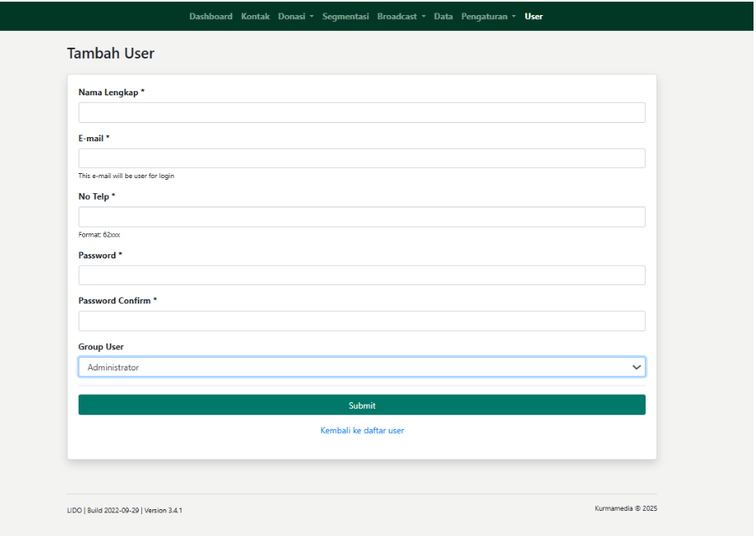Click the Password input field
The width and height of the screenshot is (756, 536).
point(361,275)
